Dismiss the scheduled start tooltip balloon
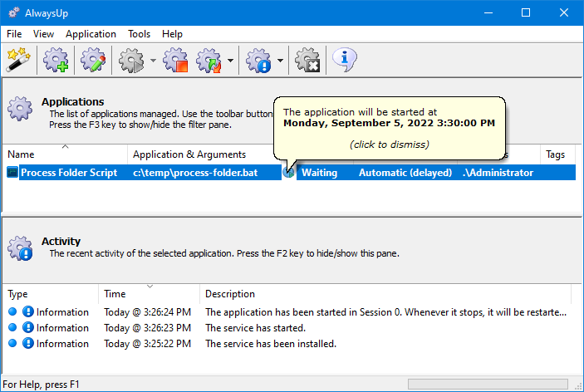Image resolution: width=584 pixels, height=392 pixels. coord(390,129)
